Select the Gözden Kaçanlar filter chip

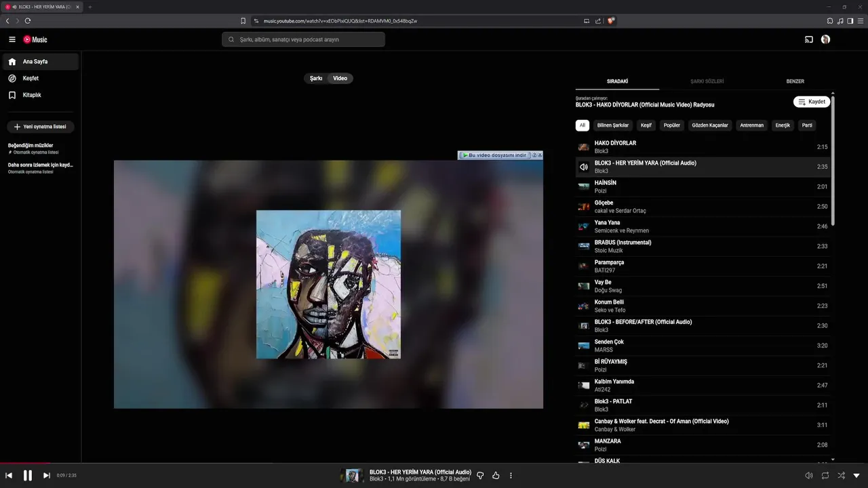pyautogui.click(x=710, y=125)
